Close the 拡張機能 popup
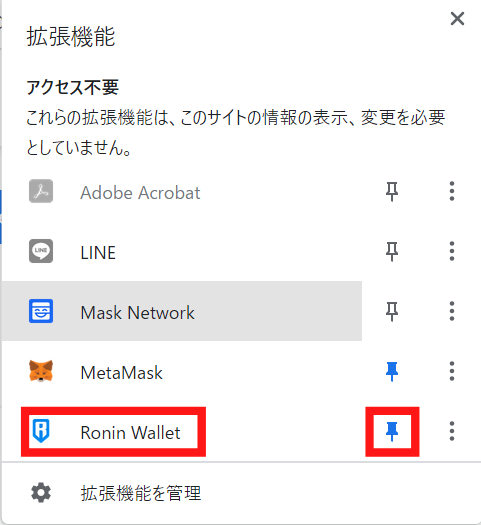The height and width of the screenshot is (525, 481). tap(457, 18)
